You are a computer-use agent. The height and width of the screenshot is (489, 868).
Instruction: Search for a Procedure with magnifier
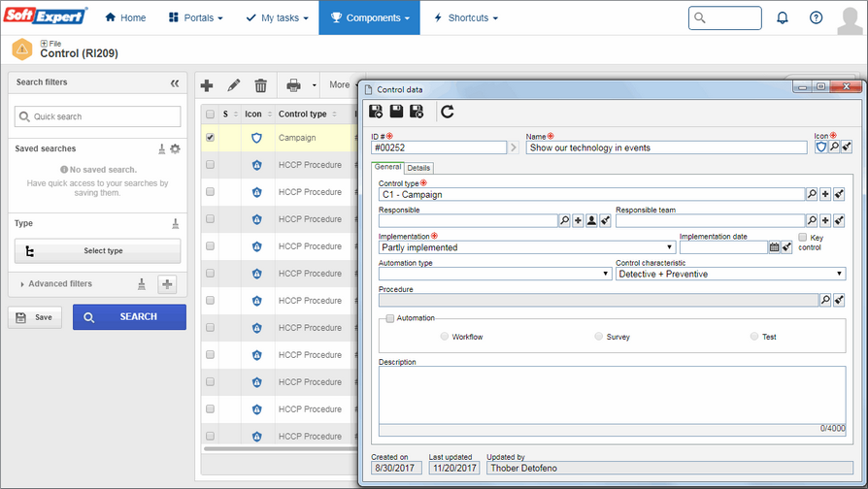(x=825, y=300)
